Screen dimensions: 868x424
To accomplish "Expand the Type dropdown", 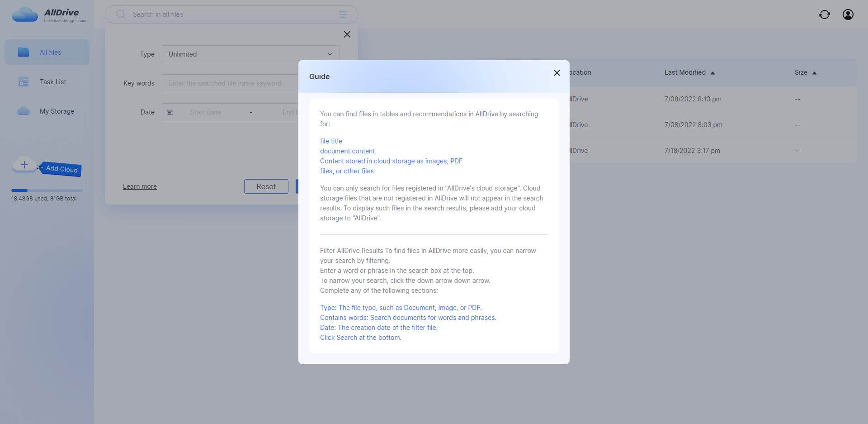I will pyautogui.click(x=250, y=54).
